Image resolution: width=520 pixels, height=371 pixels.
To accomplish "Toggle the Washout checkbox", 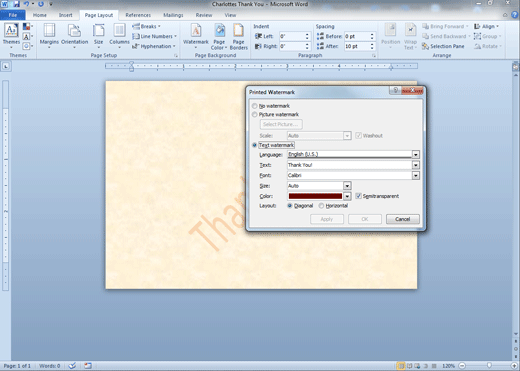I will coord(358,136).
